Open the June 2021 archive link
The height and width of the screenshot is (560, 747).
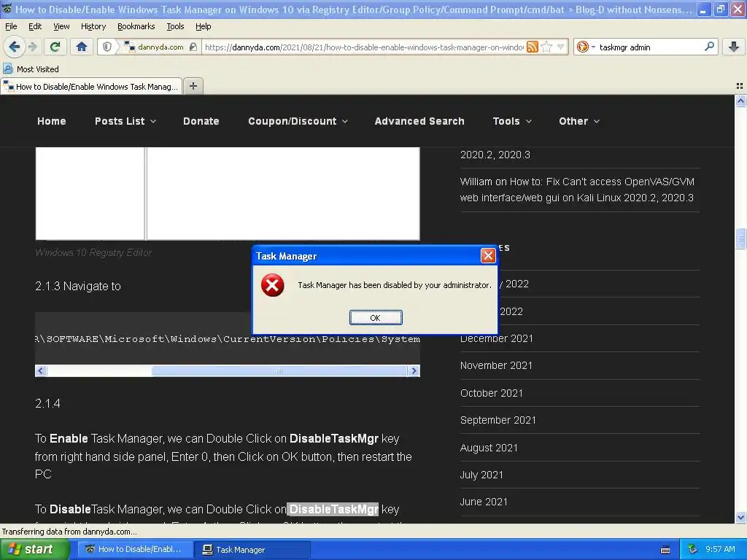point(484,502)
